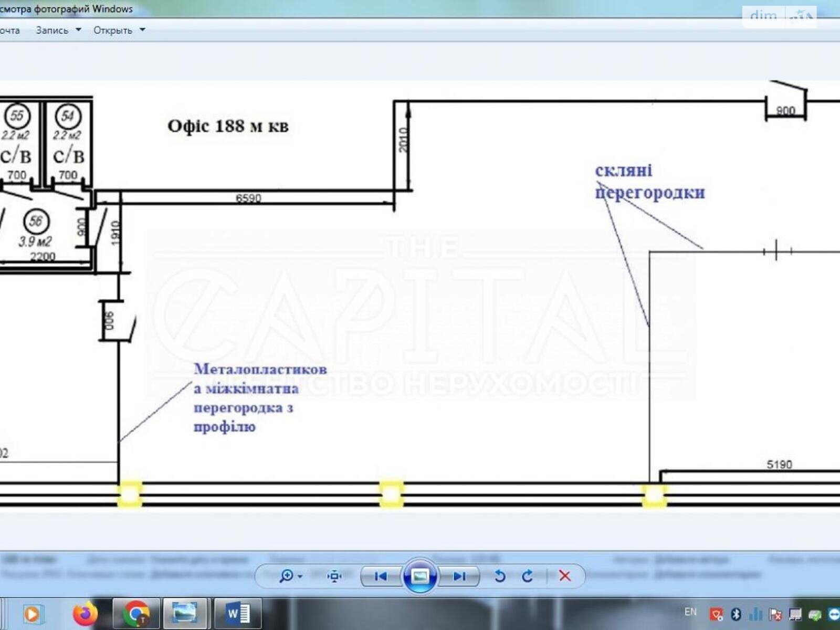Viewport: 840px width, 630px height.
Task: Click the 2010 vertical dimension label
Action: 403,140
